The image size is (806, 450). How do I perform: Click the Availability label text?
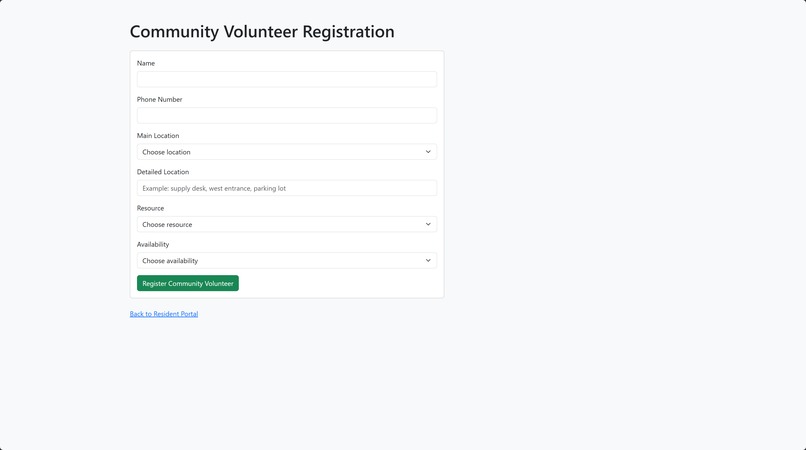coord(153,244)
